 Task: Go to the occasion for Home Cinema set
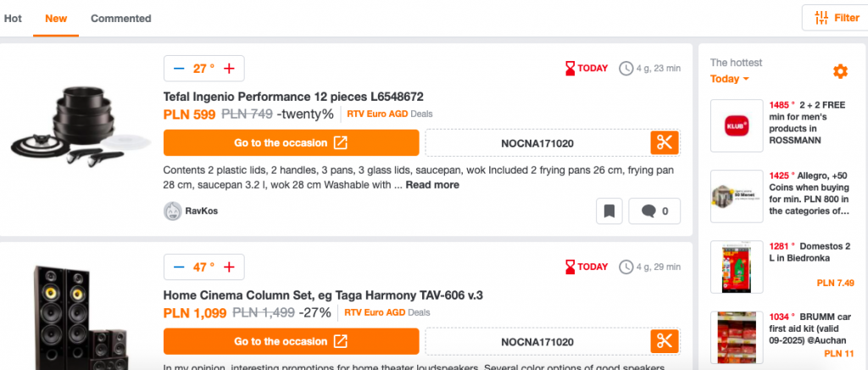tap(292, 341)
